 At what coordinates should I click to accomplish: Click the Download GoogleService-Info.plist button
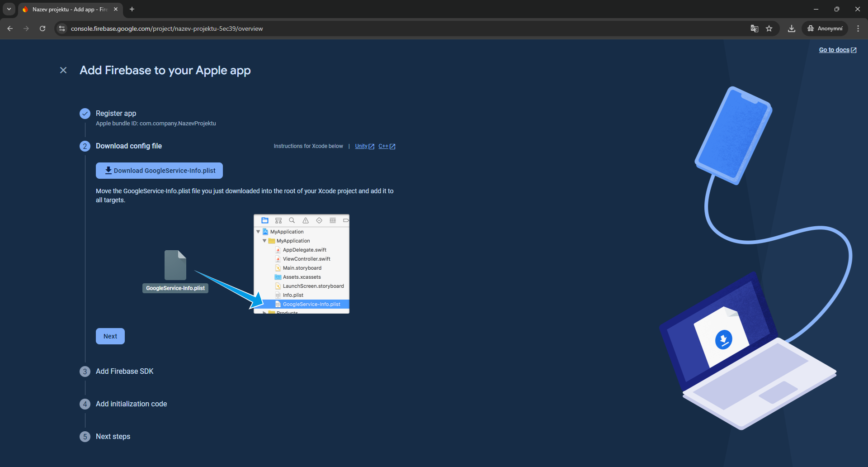(x=159, y=171)
